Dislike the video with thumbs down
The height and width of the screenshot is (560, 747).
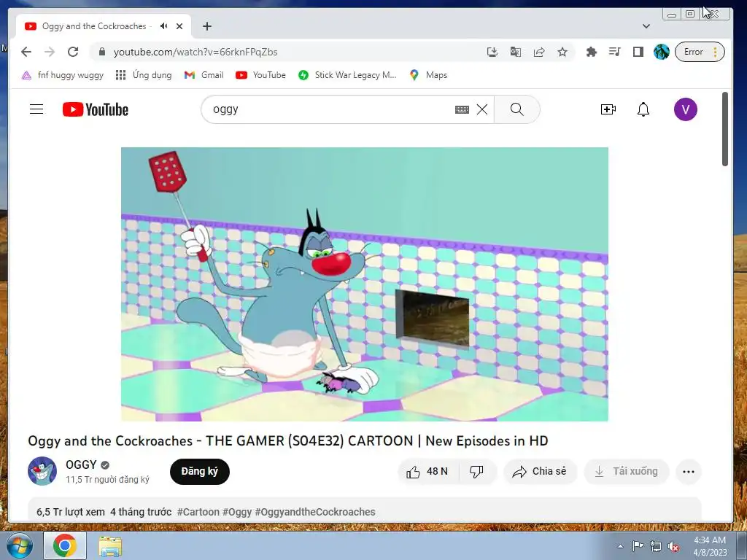[477, 472]
